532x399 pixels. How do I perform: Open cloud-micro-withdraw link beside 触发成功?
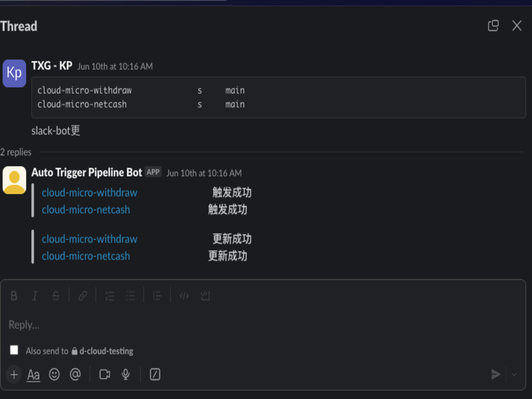[89, 193]
